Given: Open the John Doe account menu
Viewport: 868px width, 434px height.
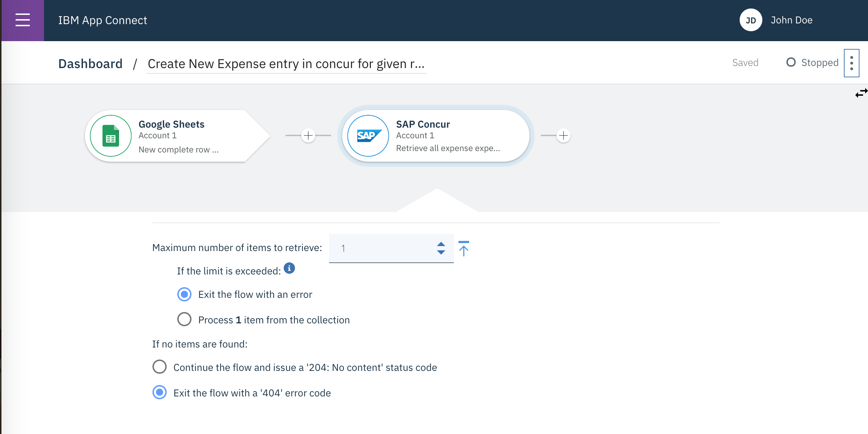Looking at the screenshot, I should (791, 20).
